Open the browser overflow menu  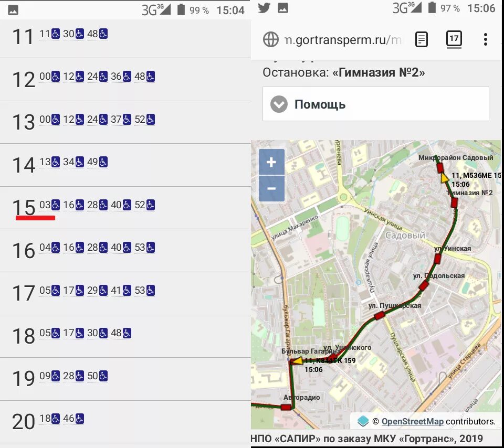click(486, 39)
